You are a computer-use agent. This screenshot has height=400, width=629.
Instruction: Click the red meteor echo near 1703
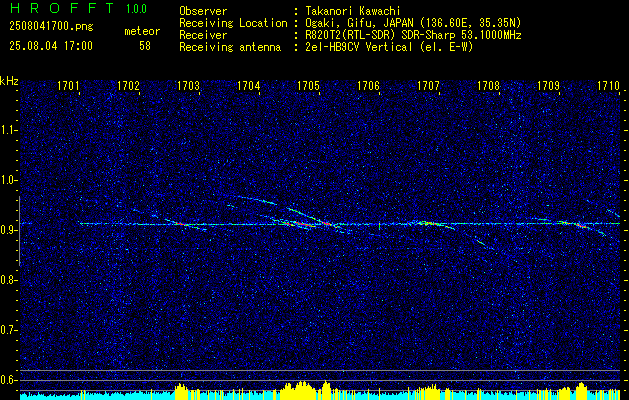coord(179,223)
